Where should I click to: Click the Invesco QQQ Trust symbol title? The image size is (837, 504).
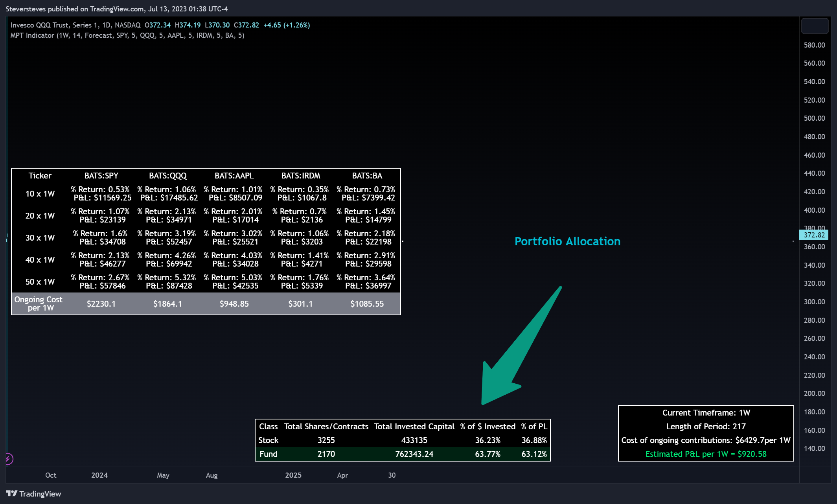tap(75, 25)
